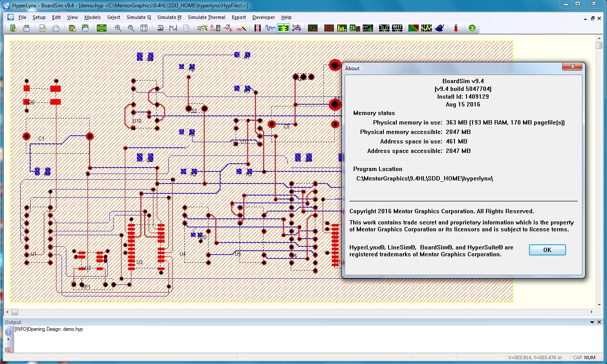Click the open multi-board folder stack icon
This screenshot has height=364, width=607.
coord(85,28)
